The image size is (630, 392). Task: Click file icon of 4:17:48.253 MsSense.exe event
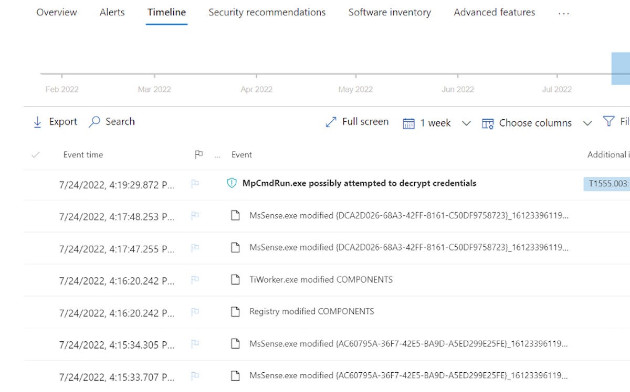coord(235,215)
